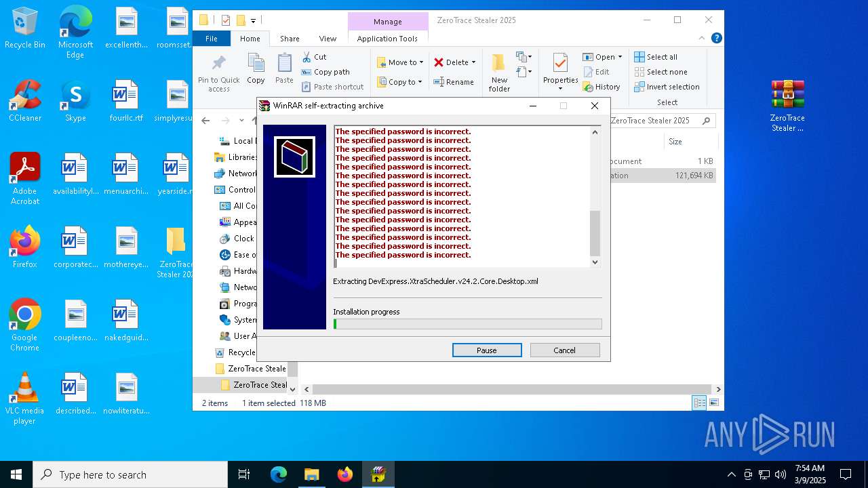Open the Application Tools tab
Image resolution: width=868 pixels, height=488 pixels.
pos(387,39)
